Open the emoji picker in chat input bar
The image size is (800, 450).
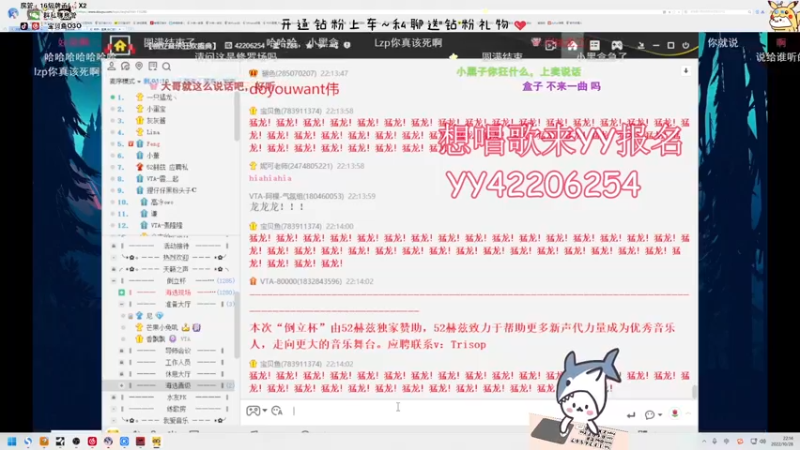coord(277,411)
